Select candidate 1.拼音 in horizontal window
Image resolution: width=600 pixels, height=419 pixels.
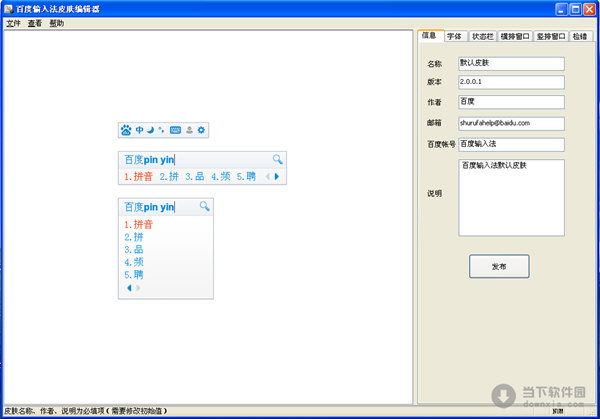pos(138,176)
